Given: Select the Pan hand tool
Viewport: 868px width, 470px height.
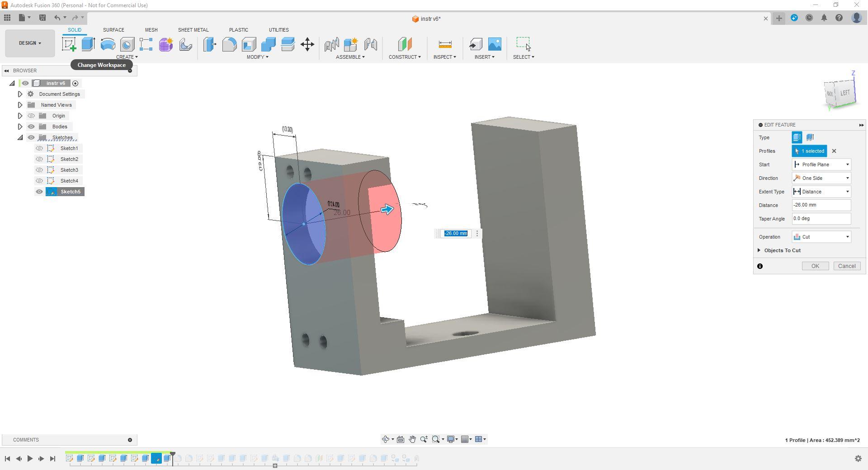Looking at the screenshot, I should tap(412, 439).
